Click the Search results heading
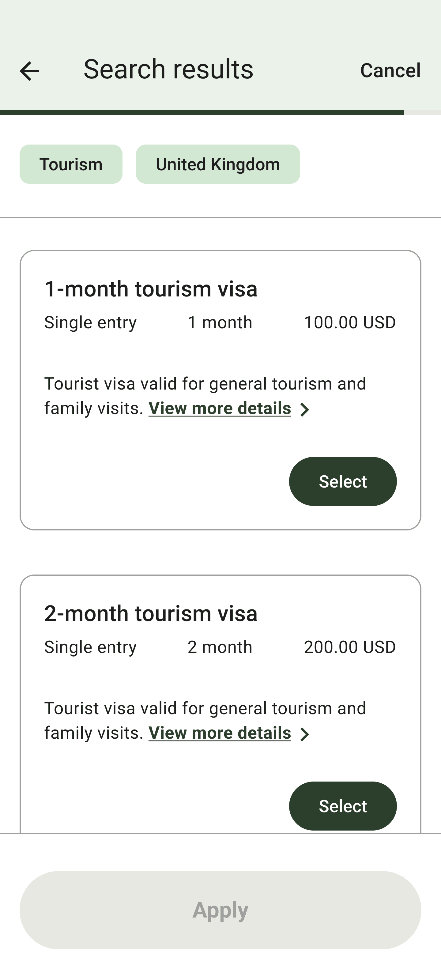This screenshot has width=441, height=980. (x=168, y=69)
